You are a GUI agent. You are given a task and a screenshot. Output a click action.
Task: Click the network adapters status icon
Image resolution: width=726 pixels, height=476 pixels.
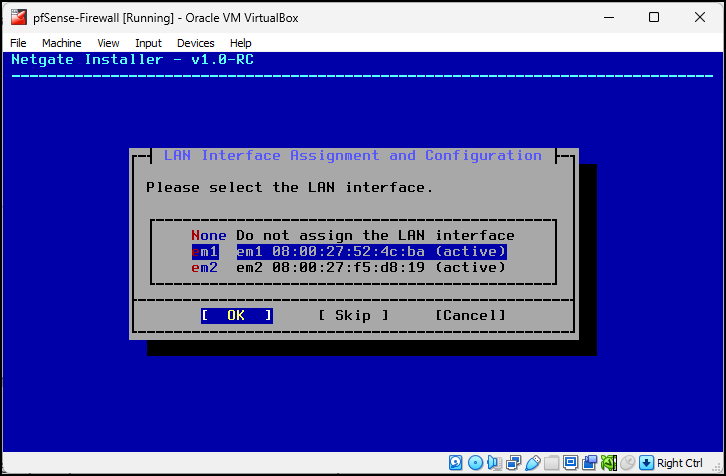[x=513, y=463]
